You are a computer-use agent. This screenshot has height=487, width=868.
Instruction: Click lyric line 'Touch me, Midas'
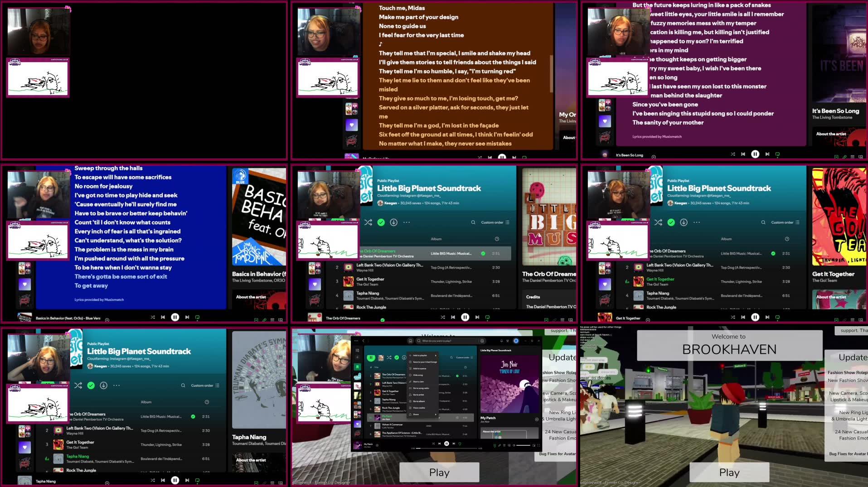[x=402, y=8]
